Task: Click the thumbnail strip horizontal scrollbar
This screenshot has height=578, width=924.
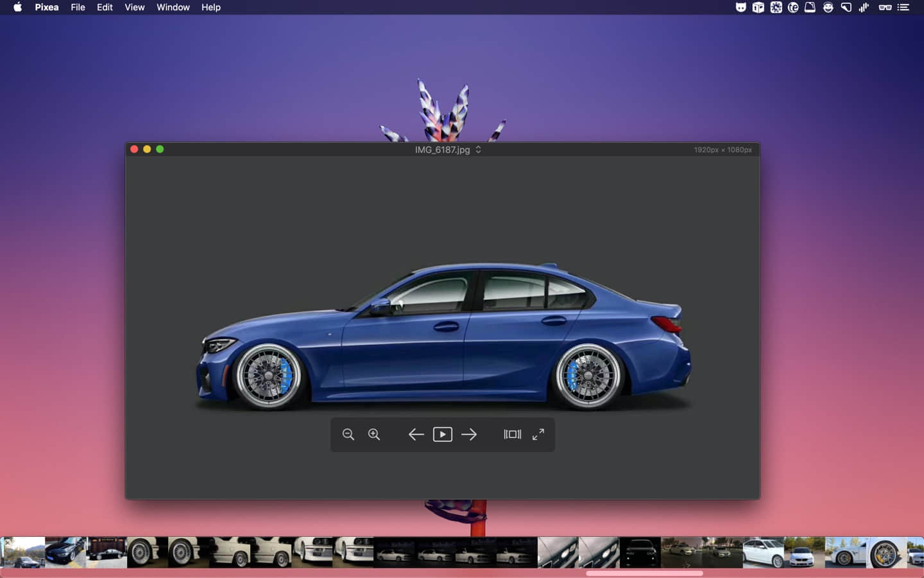Action: coord(644,573)
